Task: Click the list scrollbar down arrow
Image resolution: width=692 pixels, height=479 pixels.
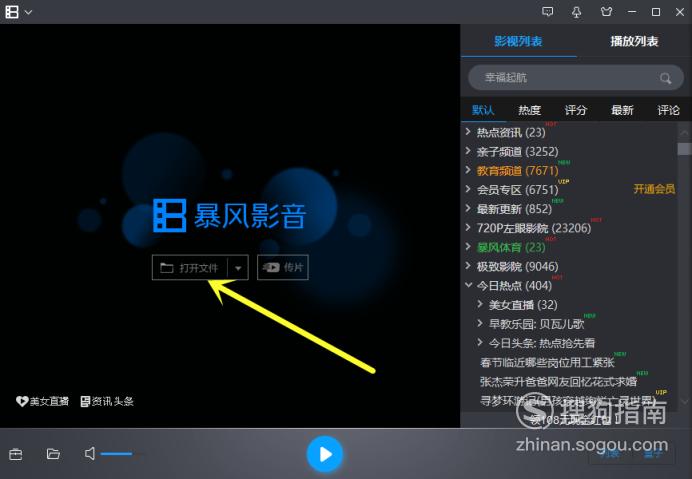Action: coord(684,401)
